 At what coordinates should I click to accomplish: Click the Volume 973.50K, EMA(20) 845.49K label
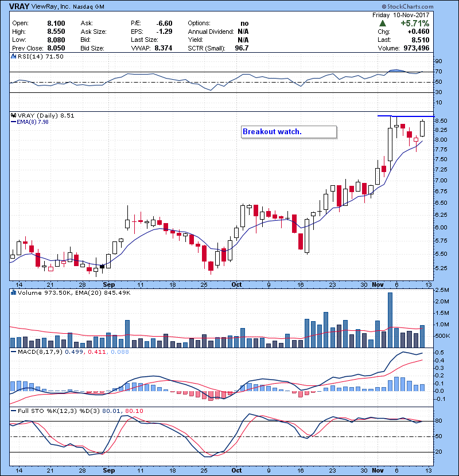74,293
